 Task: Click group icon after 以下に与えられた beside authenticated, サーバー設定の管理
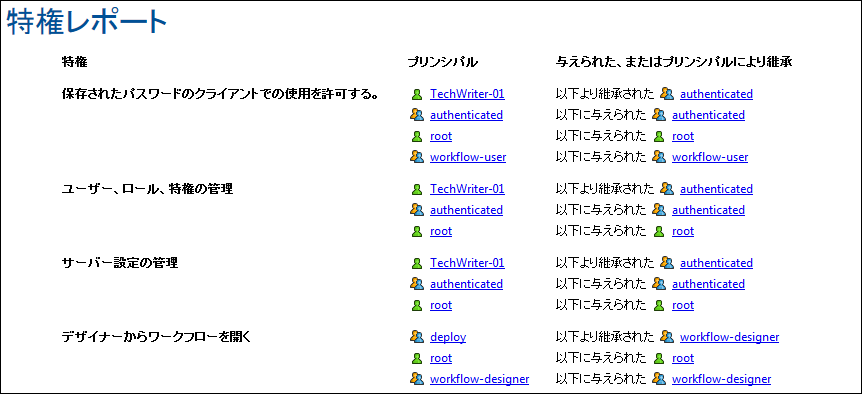[x=659, y=284]
